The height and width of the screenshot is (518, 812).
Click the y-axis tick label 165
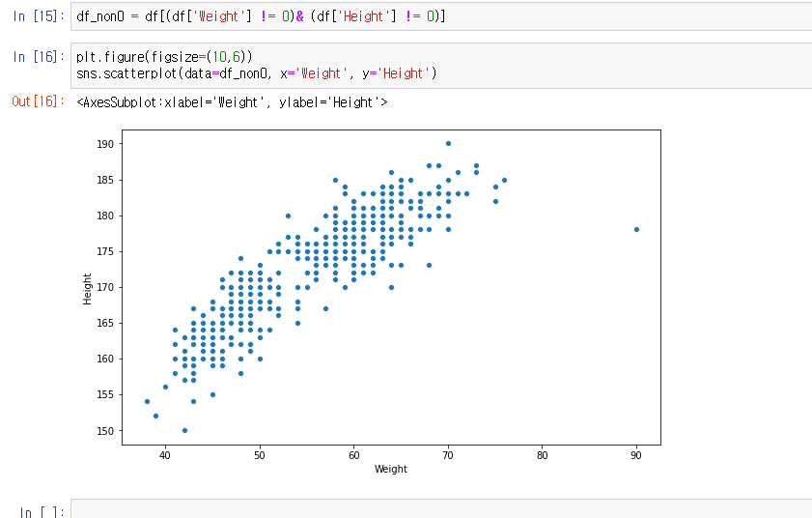point(105,323)
